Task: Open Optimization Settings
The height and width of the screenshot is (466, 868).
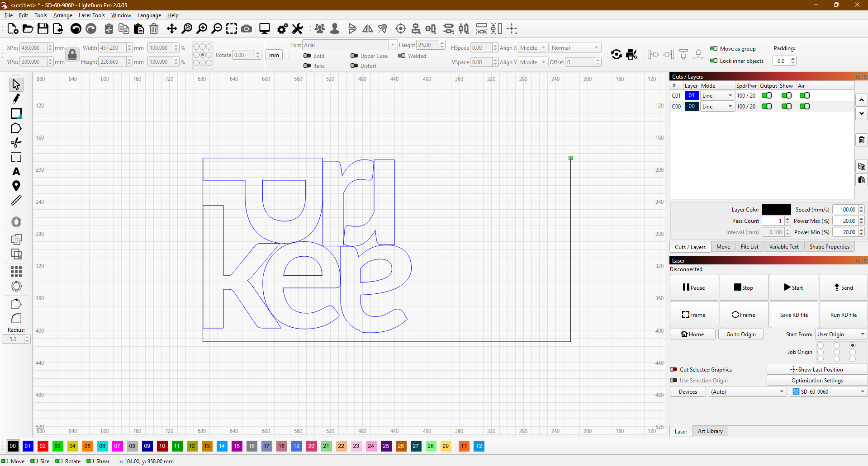Action: pyautogui.click(x=817, y=381)
